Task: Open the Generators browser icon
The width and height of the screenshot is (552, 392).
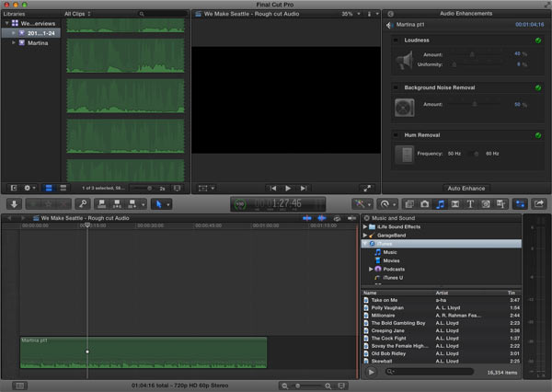Action: tap(486, 204)
